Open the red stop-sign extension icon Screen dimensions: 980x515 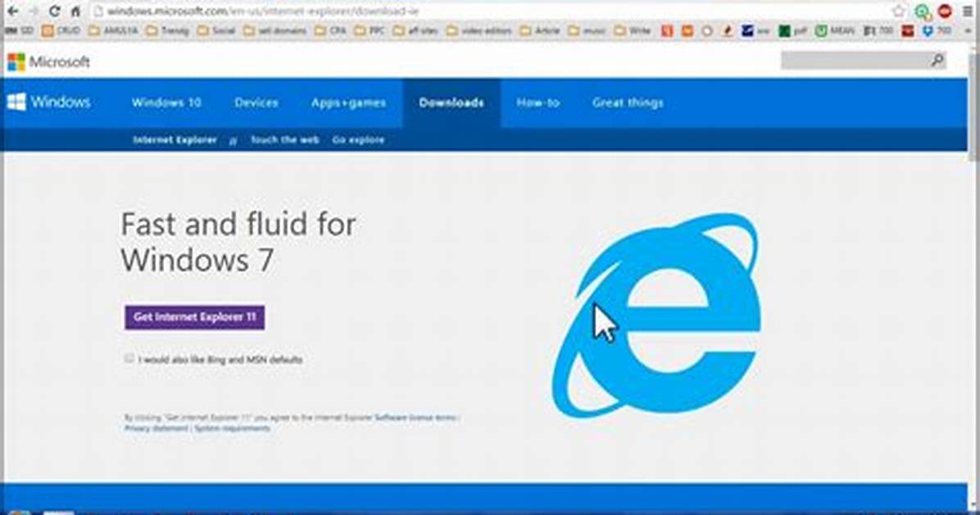click(945, 11)
